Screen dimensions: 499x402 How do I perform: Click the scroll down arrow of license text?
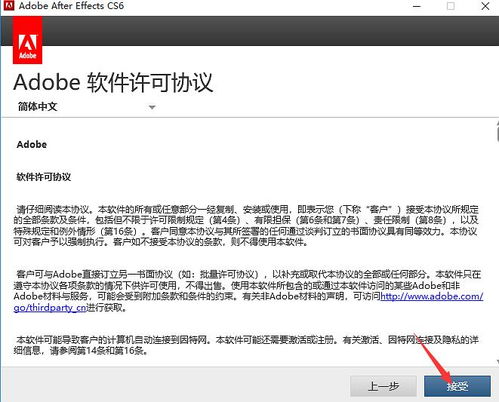(x=497, y=361)
